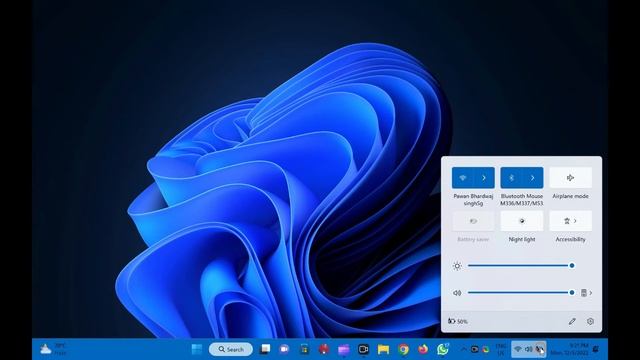Image resolution: width=640 pixels, height=360 pixels.
Task: Expand the Wi-Fi networks chevron
Action: pyautogui.click(x=484, y=178)
